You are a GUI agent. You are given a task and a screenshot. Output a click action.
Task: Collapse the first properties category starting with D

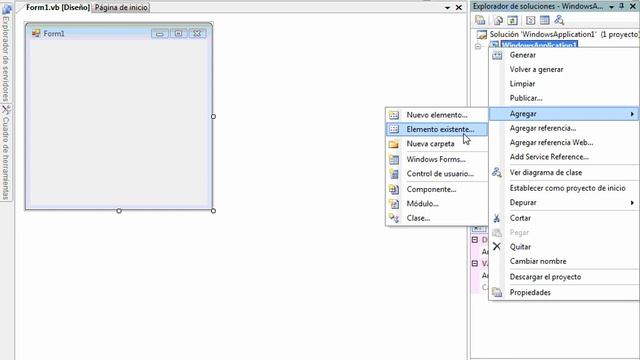(475, 240)
